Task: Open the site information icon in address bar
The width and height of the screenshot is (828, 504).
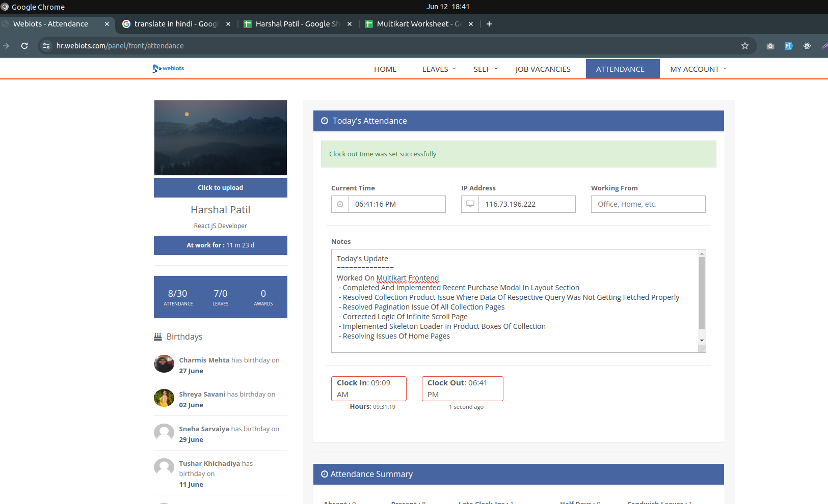Action: tap(46, 46)
